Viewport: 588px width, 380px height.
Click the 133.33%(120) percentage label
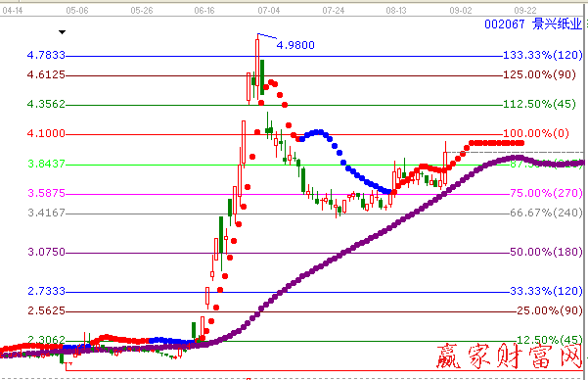(543, 55)
